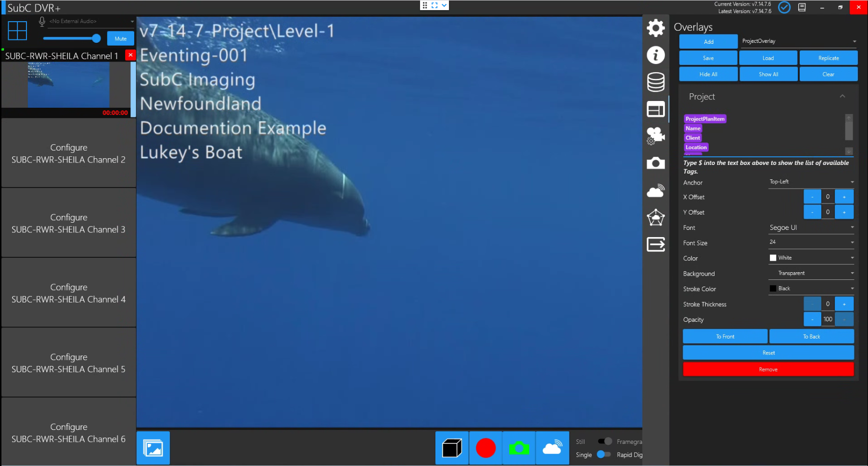Collapse the Project overlay section

click(x=842, y=96)
